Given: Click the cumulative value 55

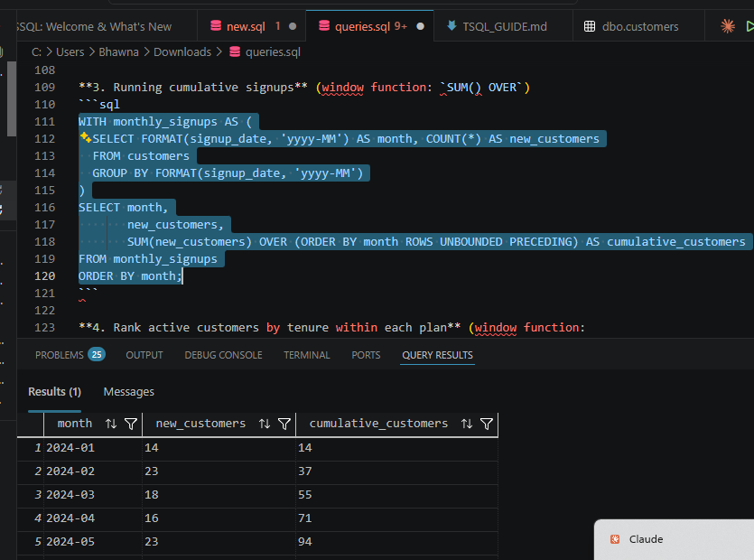Looking at the screenshot, I should point(396,495).
